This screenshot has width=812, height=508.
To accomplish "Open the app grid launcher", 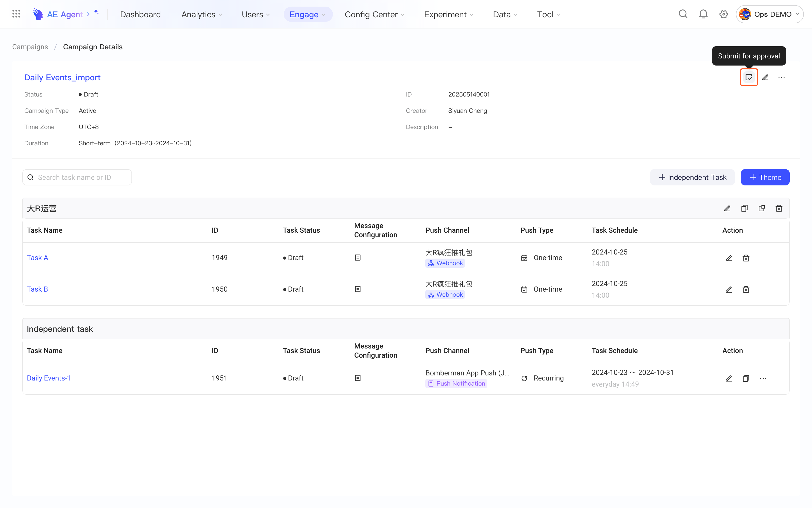I will pos(16,14).
